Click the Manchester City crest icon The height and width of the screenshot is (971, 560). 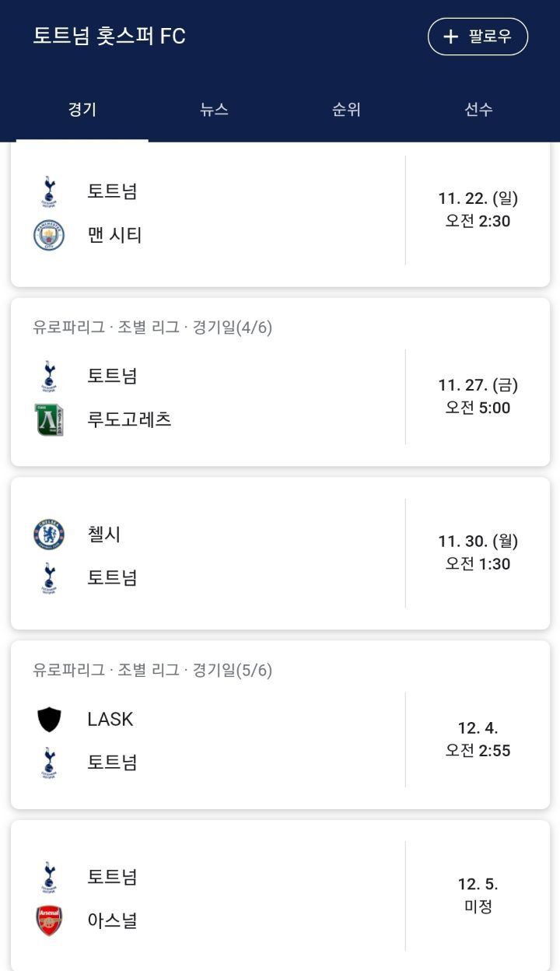pos(49,235)
